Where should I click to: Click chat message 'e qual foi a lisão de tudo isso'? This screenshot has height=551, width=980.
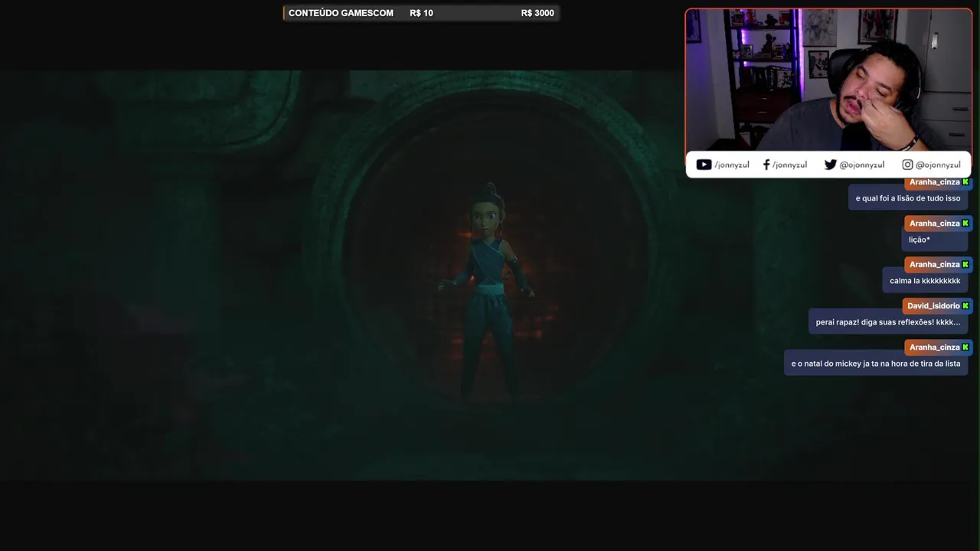(908, 198)
